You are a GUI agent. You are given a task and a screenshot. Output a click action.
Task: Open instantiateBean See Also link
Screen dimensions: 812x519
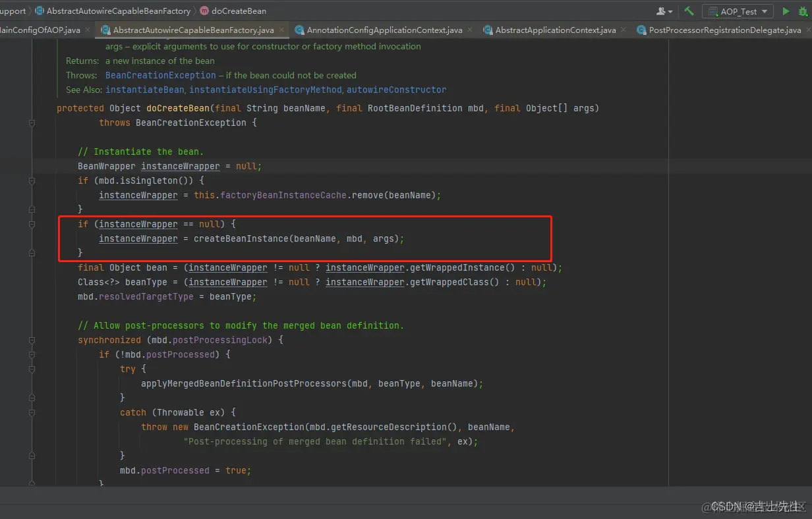(145, 90)
